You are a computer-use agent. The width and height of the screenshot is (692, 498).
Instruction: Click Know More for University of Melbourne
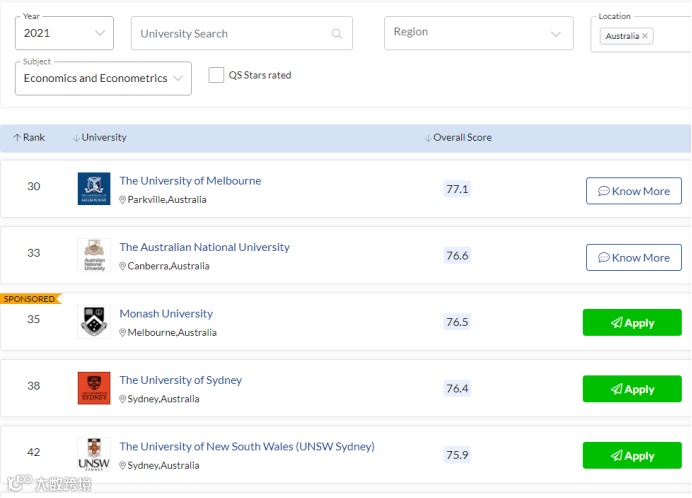coord(633,191)
